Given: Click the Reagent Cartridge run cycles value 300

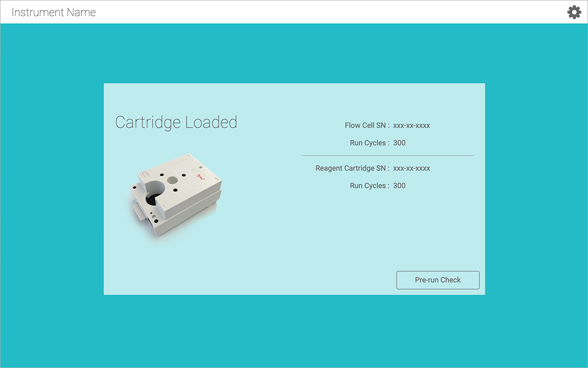Looking at the screenshot, I should click(399, 186).
